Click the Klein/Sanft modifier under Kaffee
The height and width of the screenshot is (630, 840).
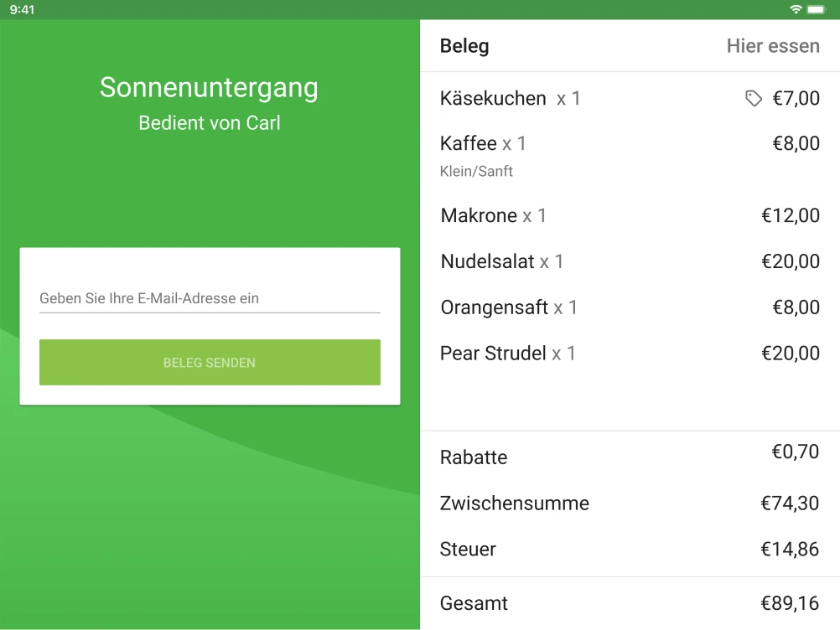pos(475,171)
